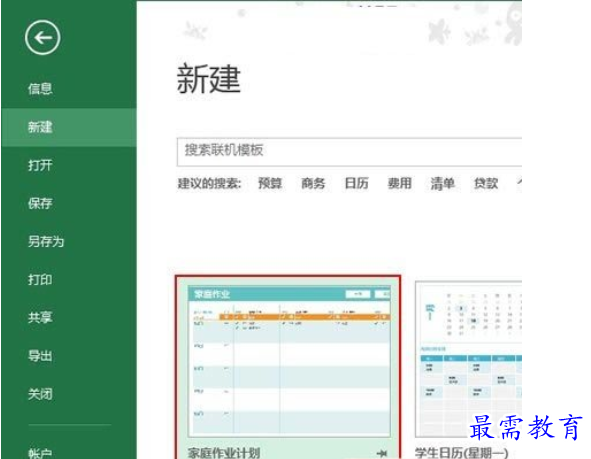Search suggested term 费用

tap(400, 184)
